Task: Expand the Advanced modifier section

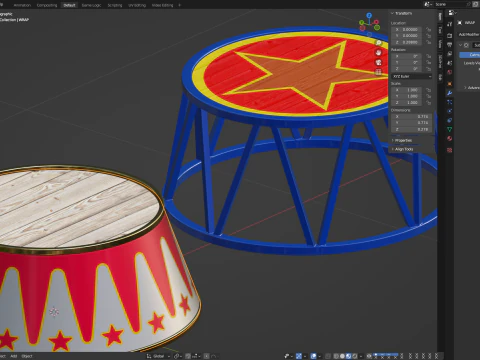Action: pyautogui.click(x=472, y=88)
